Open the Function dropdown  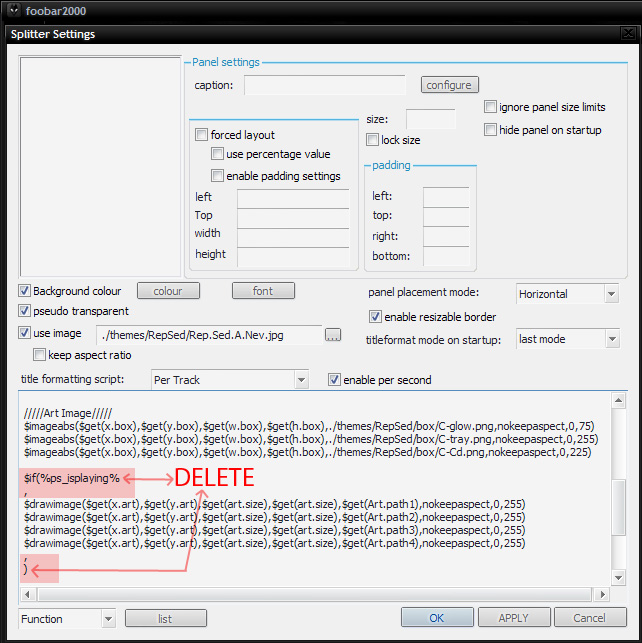[x=108, y=619]
